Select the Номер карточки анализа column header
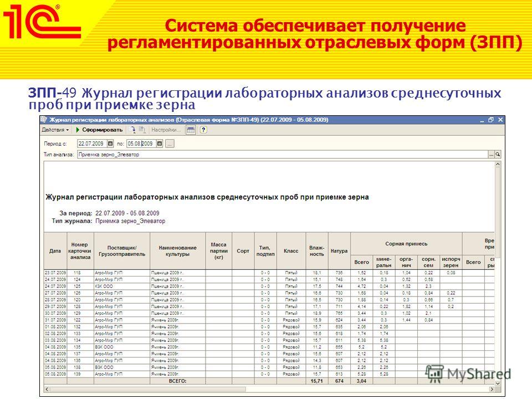The width and height of the screenshot is (532, 399). (x=80, y=251)
